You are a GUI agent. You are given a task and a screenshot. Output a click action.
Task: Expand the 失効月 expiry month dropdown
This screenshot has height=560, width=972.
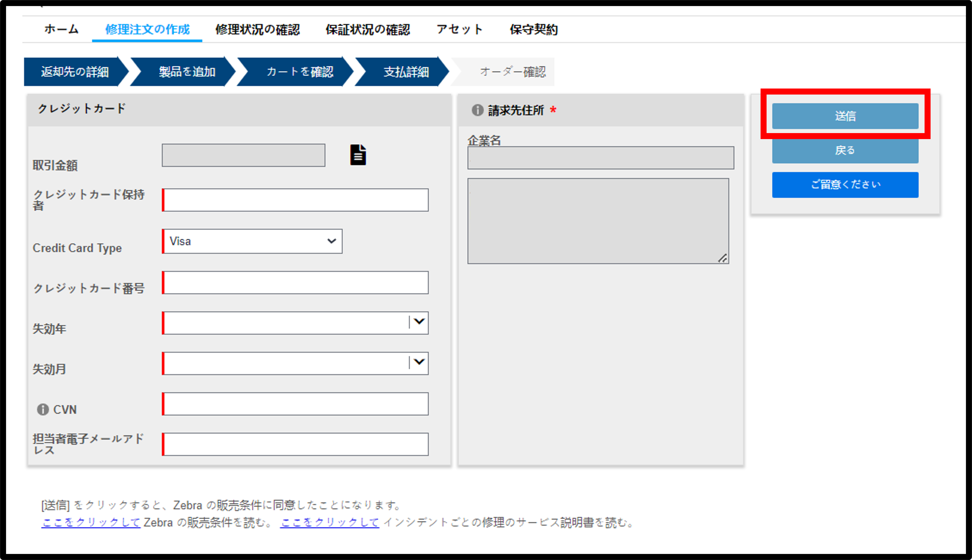click(295, 363)
